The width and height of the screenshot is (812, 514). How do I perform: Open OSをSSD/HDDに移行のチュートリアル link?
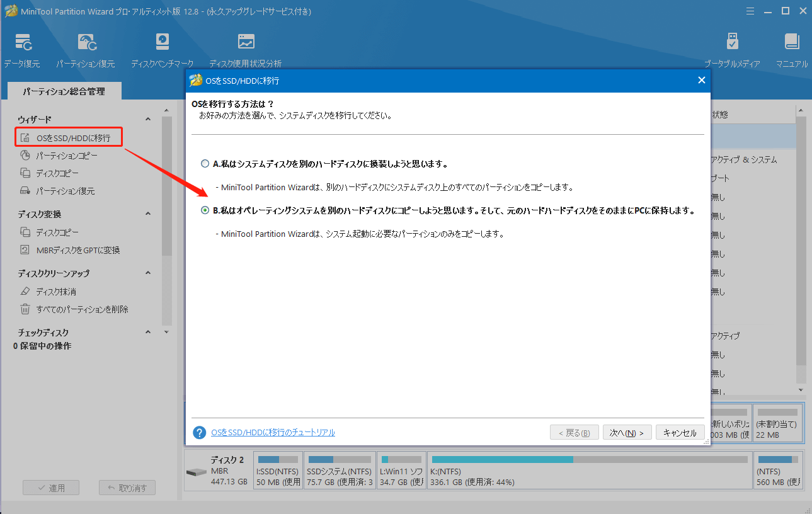pyautogui.click(x=273, y=433)
